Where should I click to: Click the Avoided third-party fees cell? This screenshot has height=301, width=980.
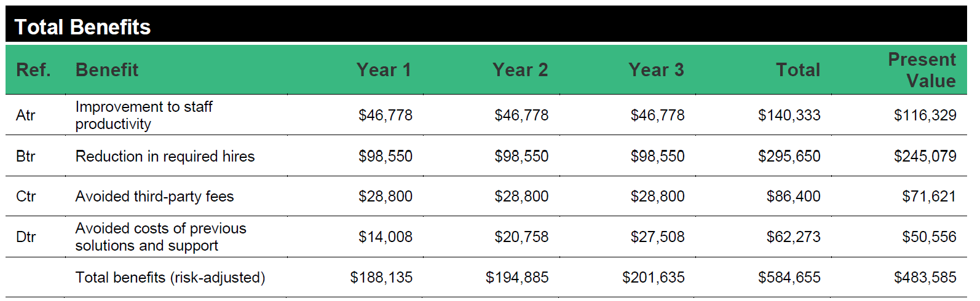(x=154, y=197)
